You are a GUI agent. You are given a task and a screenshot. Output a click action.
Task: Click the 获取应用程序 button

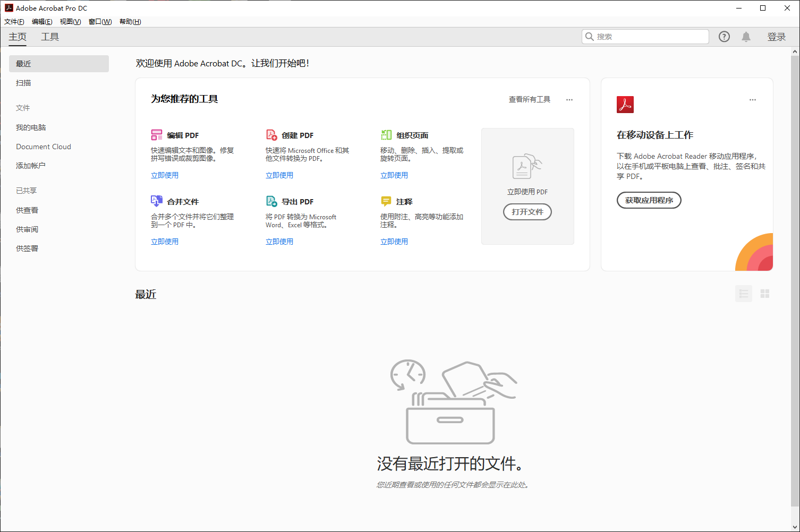click(649, 200)
